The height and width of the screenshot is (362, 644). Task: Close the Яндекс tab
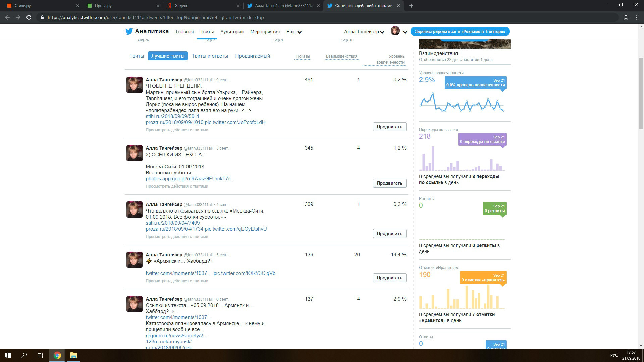(x=238, y=6)
